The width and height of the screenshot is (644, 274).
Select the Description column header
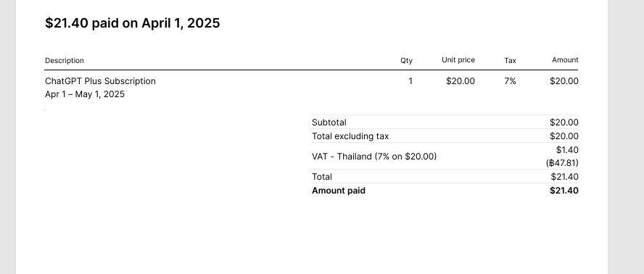(x=65, y=60)
